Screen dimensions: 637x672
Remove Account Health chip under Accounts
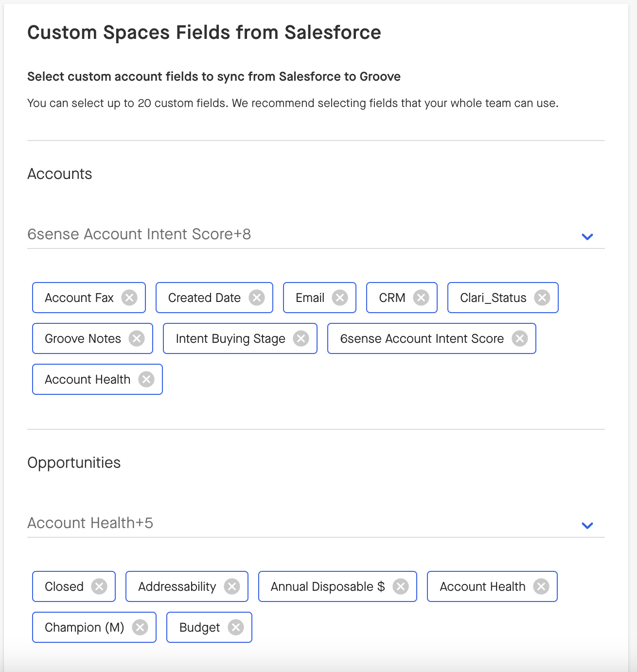[146, 379]
